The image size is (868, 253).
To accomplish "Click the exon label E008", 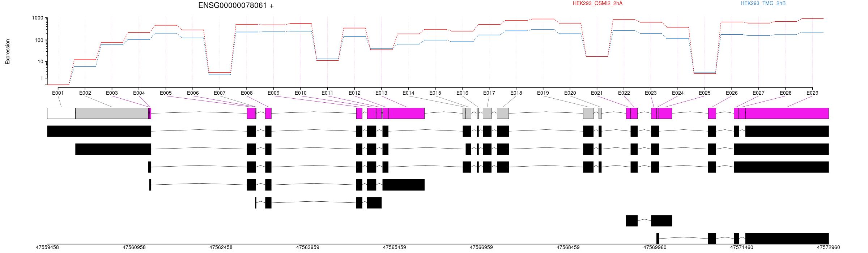I will (247, 93).
